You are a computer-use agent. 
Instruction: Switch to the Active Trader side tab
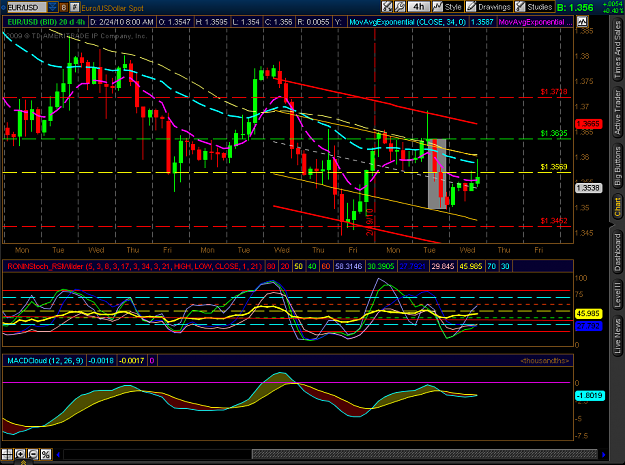[x=617, y=112]
